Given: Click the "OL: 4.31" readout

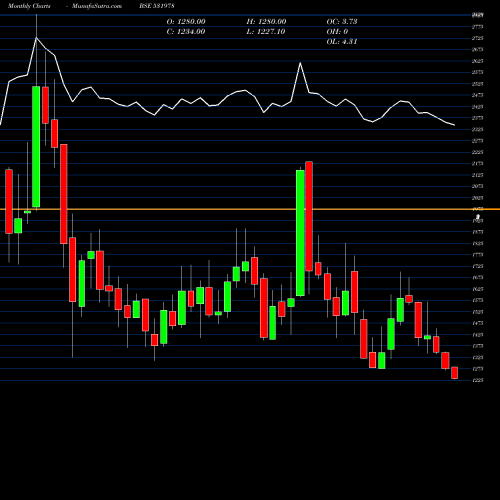Looking at the screenshot, I should [x=342, y=42].
